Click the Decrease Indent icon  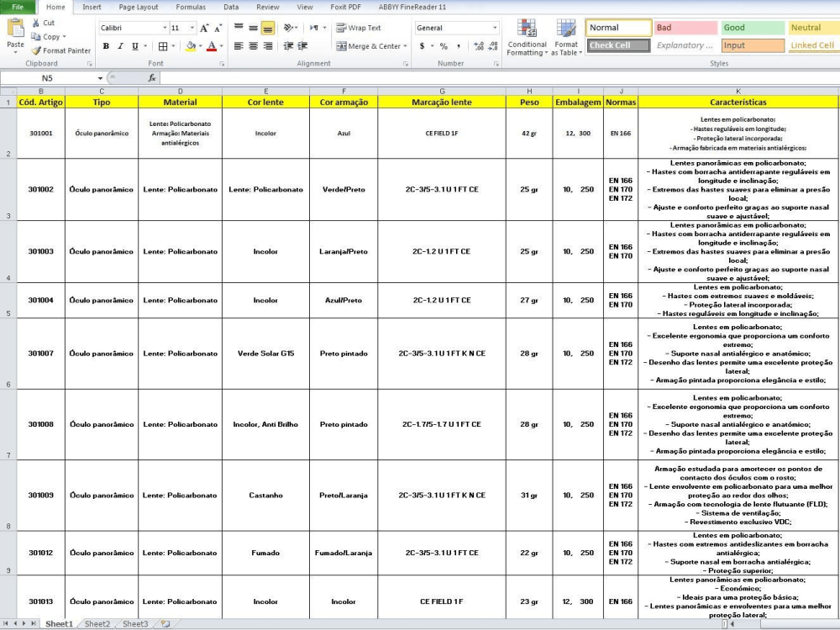[x=288, y=46]
